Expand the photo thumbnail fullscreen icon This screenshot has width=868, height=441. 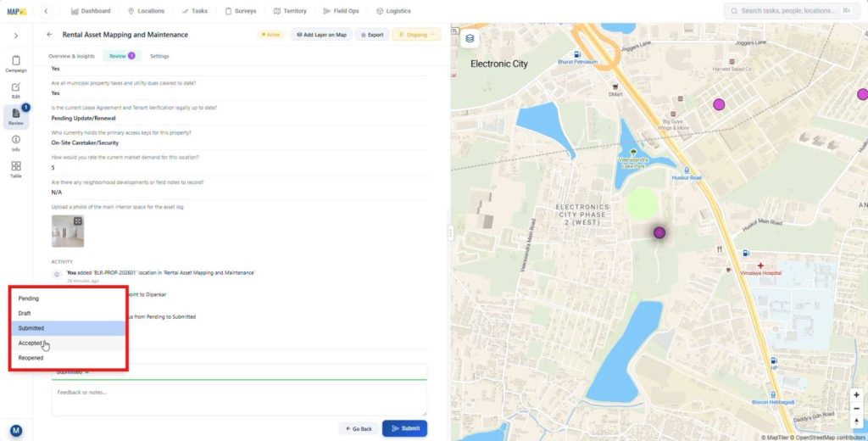pyautogui.click(x=78, y=221)
